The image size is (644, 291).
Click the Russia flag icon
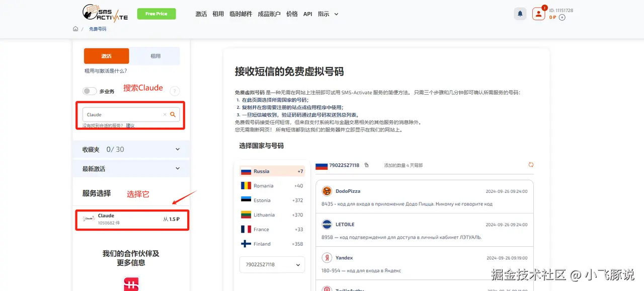click(246, 171)
